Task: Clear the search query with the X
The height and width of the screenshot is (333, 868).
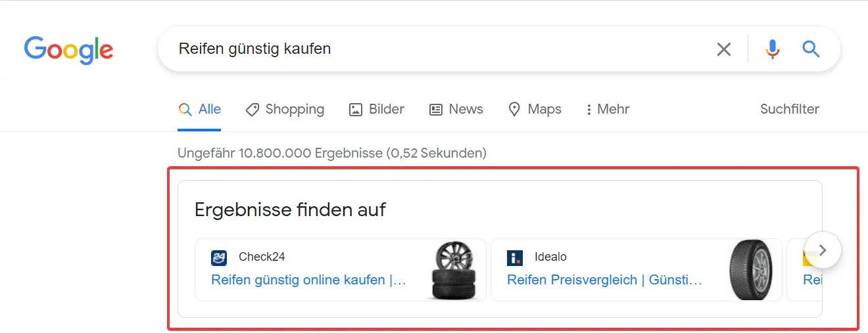Action: 724,49
